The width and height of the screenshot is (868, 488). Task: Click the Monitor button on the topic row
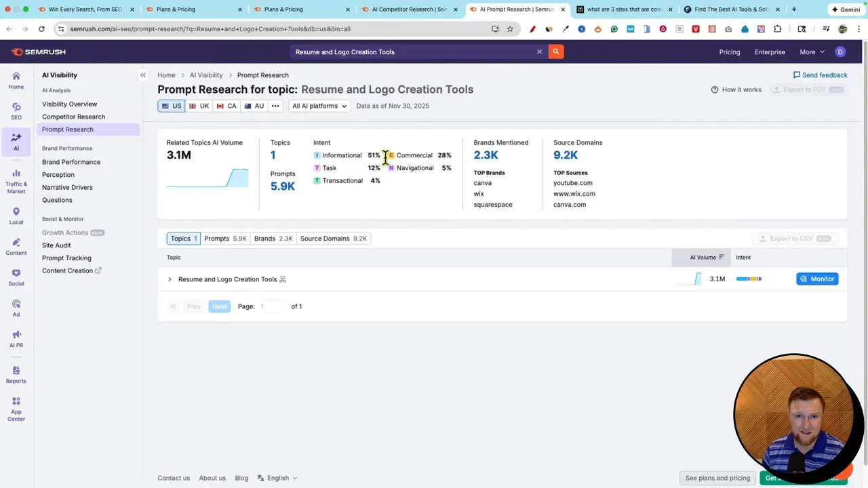tap(817, 279)
